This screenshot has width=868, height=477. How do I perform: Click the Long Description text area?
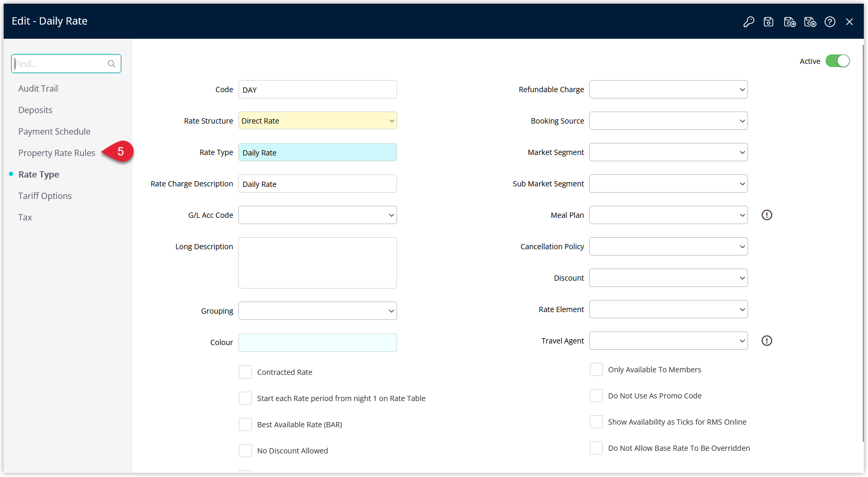click(317, 263)
